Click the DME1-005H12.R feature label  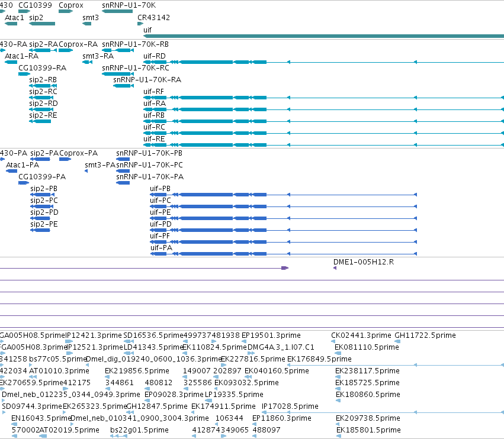click(364, 262)
